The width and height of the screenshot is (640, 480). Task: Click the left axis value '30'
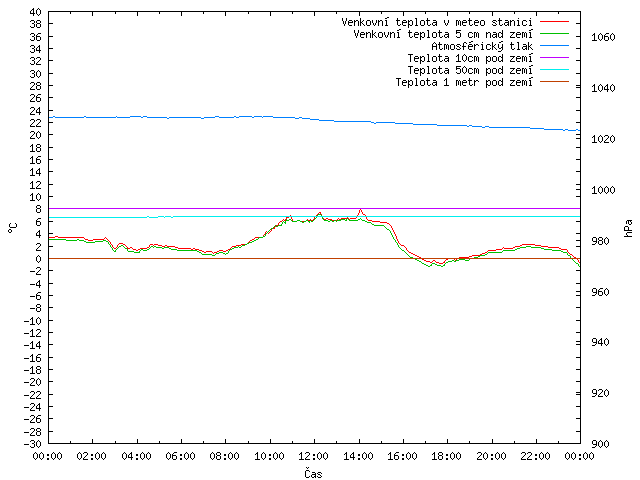pos(36,74)
